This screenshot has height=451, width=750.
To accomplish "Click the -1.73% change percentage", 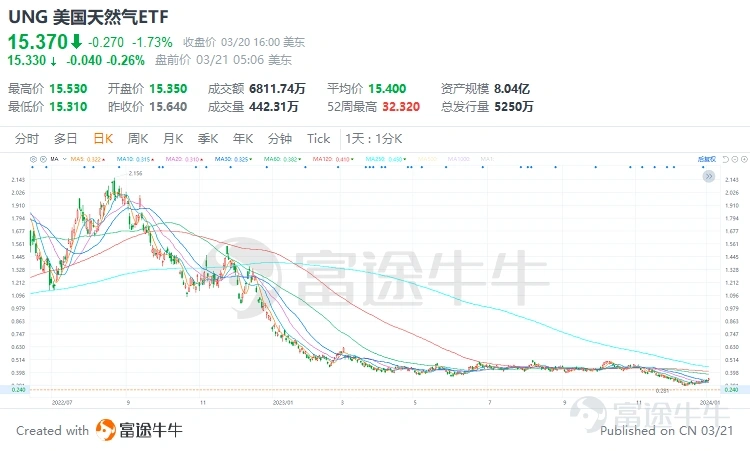I will pyautogui.click(x=152, y=43).
